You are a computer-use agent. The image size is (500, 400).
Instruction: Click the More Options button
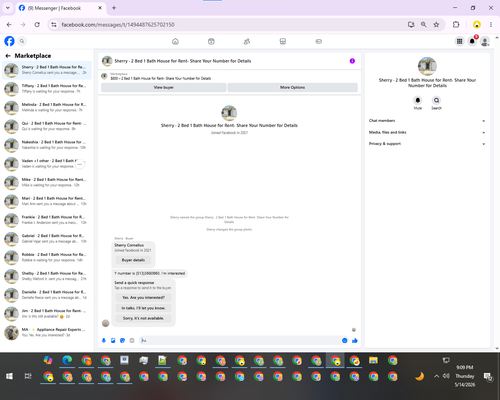tap(292, 87)
